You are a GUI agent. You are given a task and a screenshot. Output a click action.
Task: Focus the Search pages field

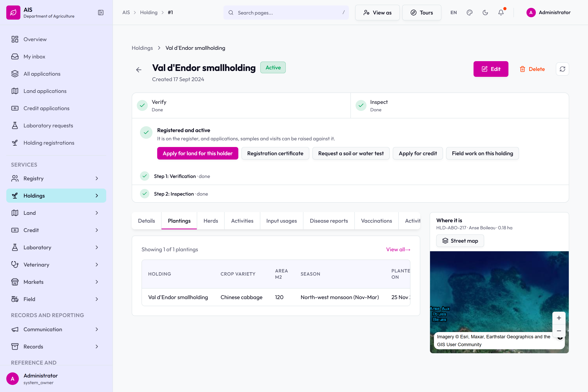286,13
